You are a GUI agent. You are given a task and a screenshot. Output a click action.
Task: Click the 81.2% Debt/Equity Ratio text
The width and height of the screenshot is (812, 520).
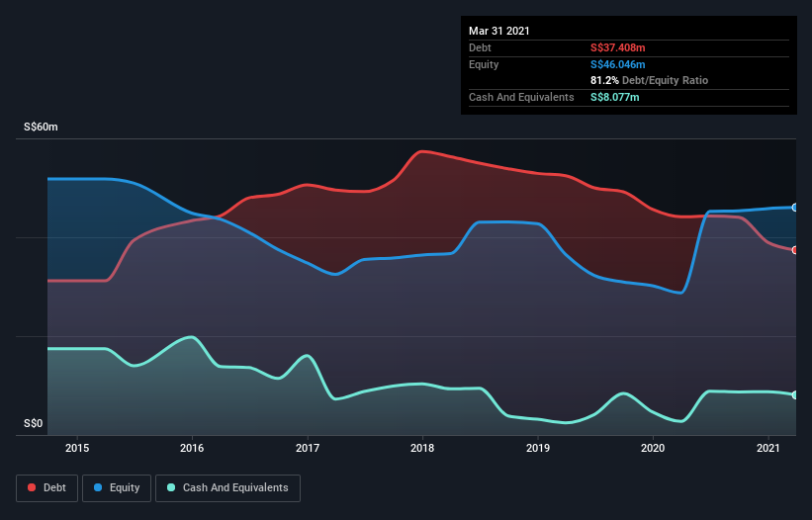point(650,80)
